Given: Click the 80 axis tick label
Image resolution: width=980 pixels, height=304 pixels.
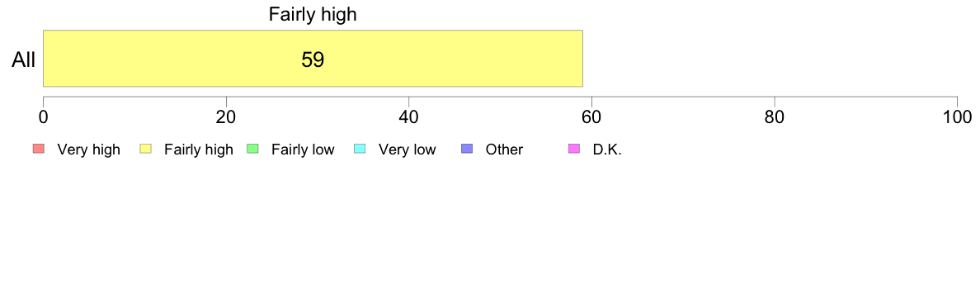Looking at the screenshot, I should pos(775,117).
